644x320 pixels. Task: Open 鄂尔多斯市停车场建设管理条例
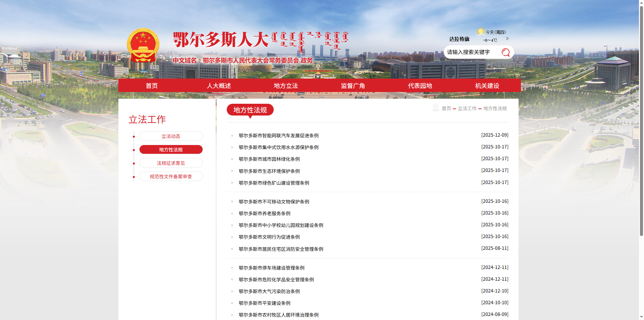[272, 268]
